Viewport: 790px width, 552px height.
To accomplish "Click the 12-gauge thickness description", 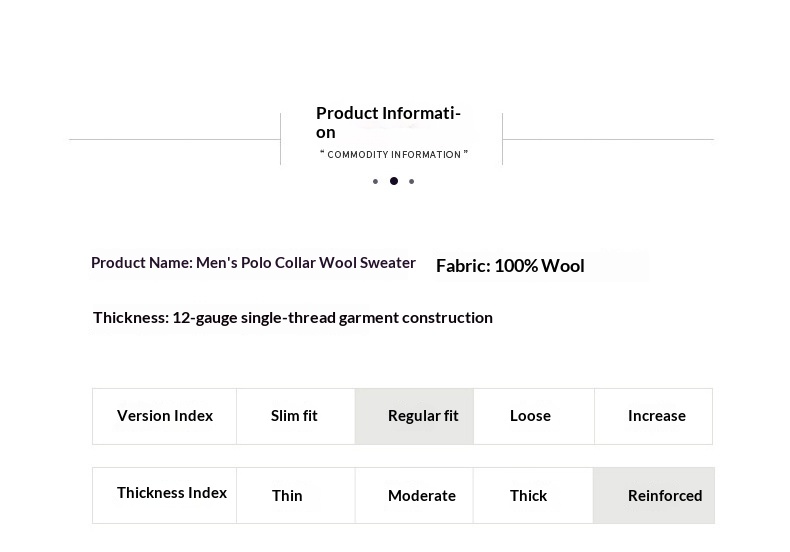I will (293, 318).
